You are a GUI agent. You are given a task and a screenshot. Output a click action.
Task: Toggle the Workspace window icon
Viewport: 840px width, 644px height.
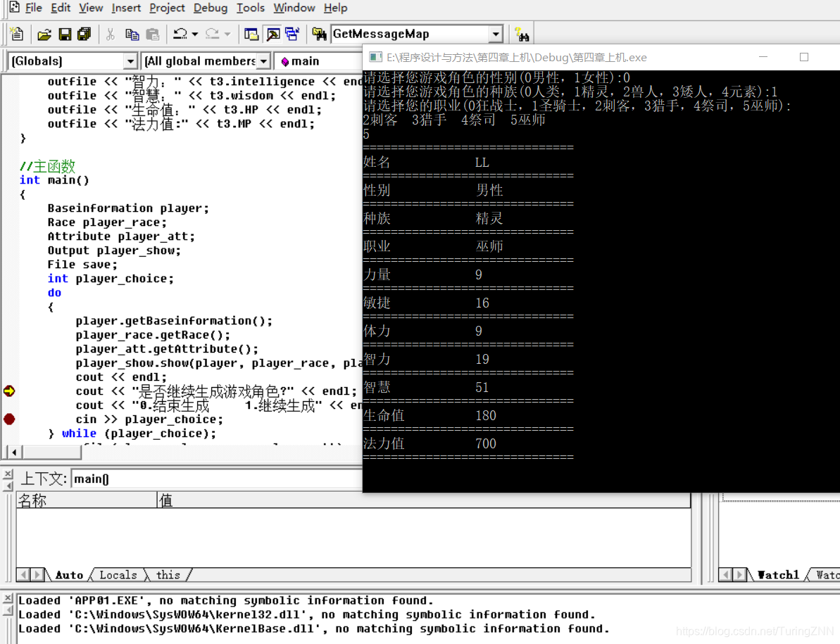pyautogui.click(x=251, y=34)
